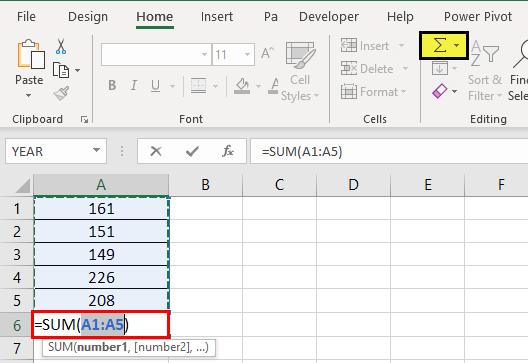
Task: Select column B header
Action: tap(205, 185)
